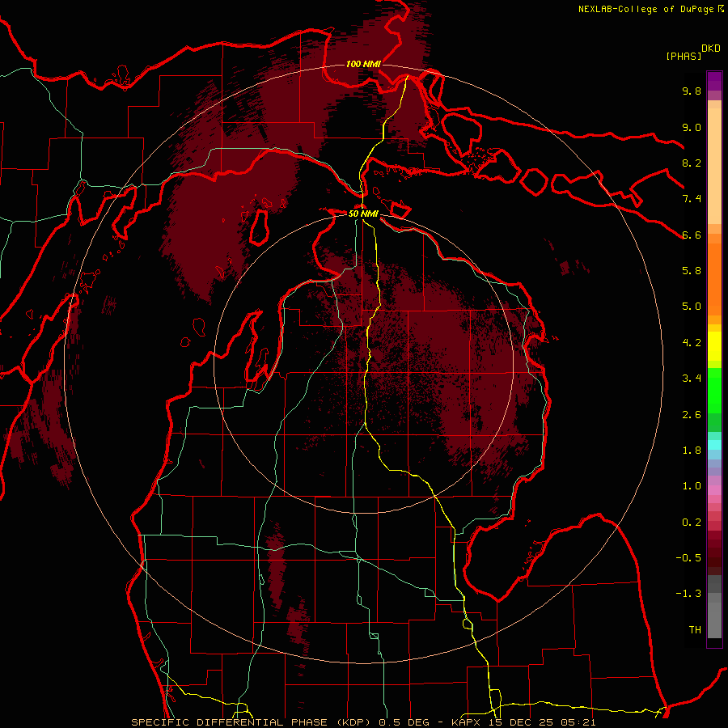Click the 5.8 scale value
Viewport: 728px width, 728px height.
click(692, 271)
